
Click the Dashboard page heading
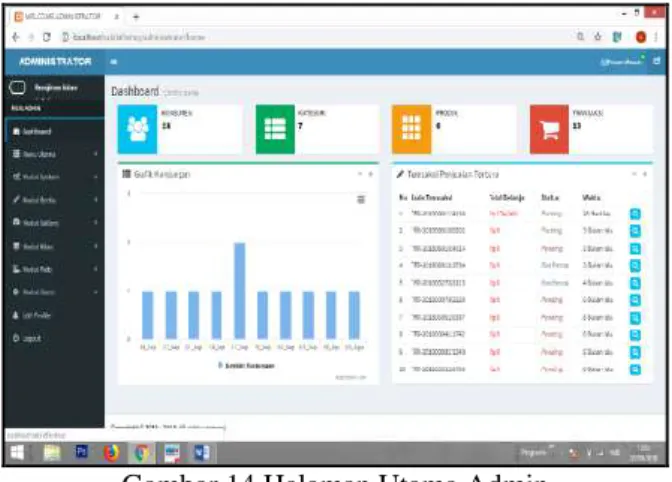135,91
